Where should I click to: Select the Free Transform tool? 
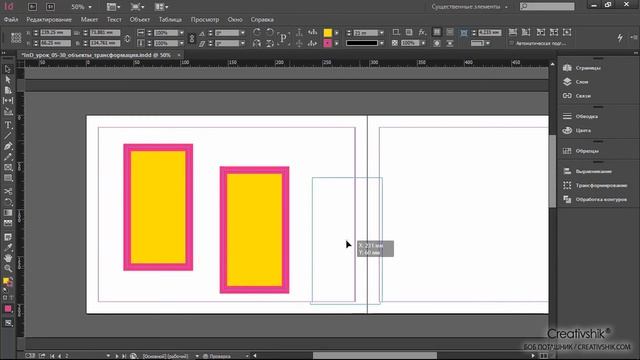(x=8, y=202)
